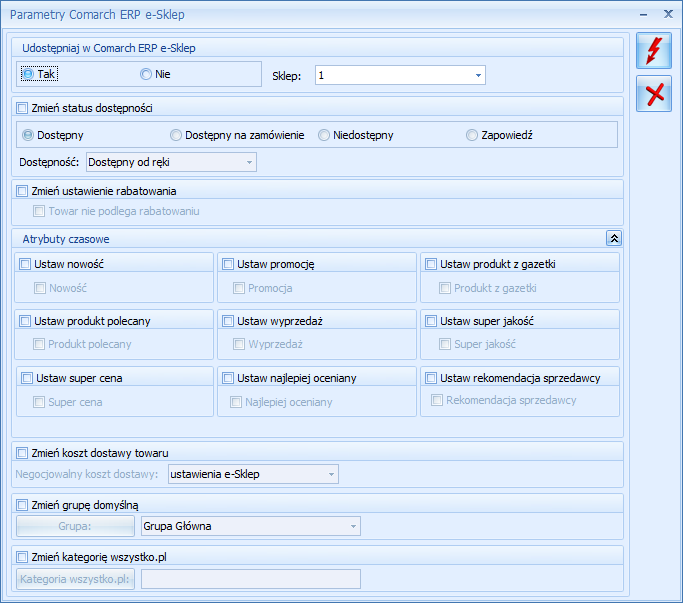Tick Zmień ustawienie rabatowania checkbox
This screenshot has height=603, width=683.
click(x=22, y=191)
